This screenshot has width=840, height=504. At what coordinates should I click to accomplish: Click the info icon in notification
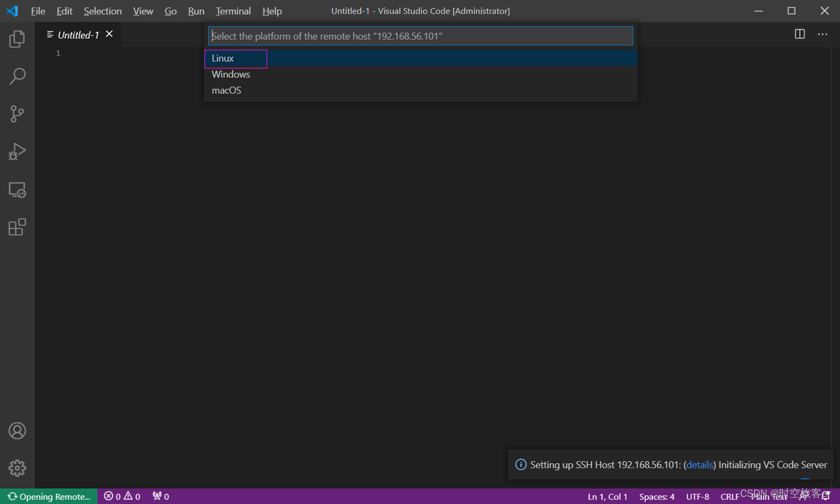[x=520, y=464]
